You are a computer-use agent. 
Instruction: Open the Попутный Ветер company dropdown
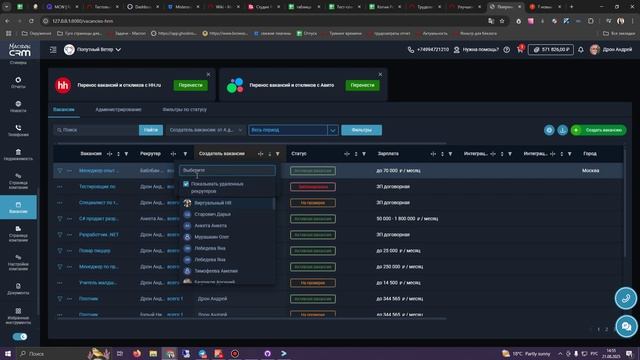click(93, 49)
